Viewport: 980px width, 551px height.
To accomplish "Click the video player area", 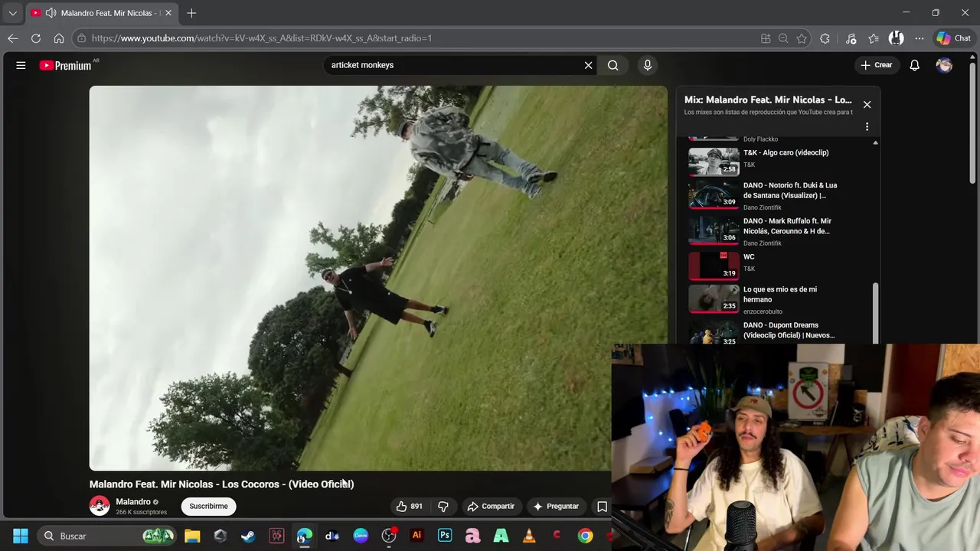I will (x=378, y=278).
